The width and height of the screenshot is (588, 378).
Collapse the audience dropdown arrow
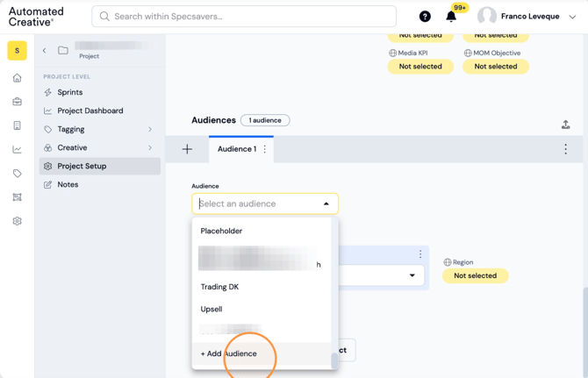(326, 203)
